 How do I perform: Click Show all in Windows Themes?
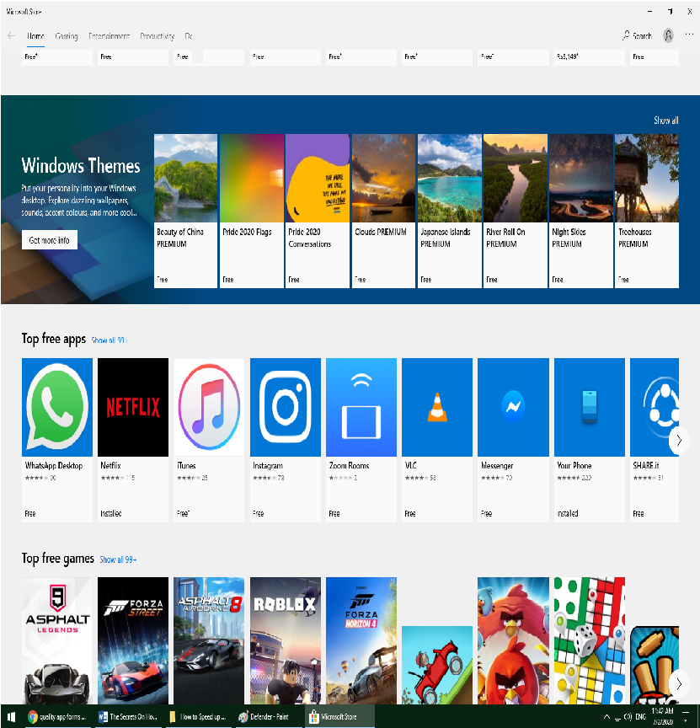click(x=666, y=120)
